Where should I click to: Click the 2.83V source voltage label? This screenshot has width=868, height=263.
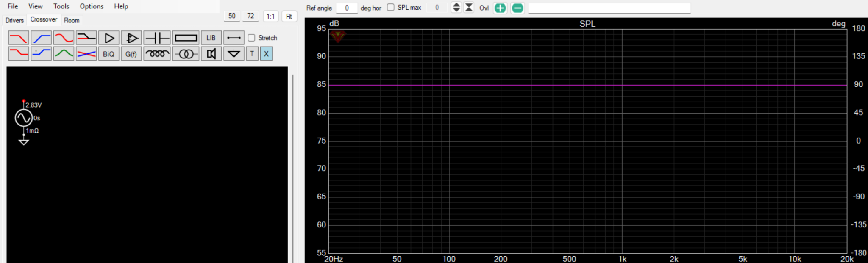point(34,105)
